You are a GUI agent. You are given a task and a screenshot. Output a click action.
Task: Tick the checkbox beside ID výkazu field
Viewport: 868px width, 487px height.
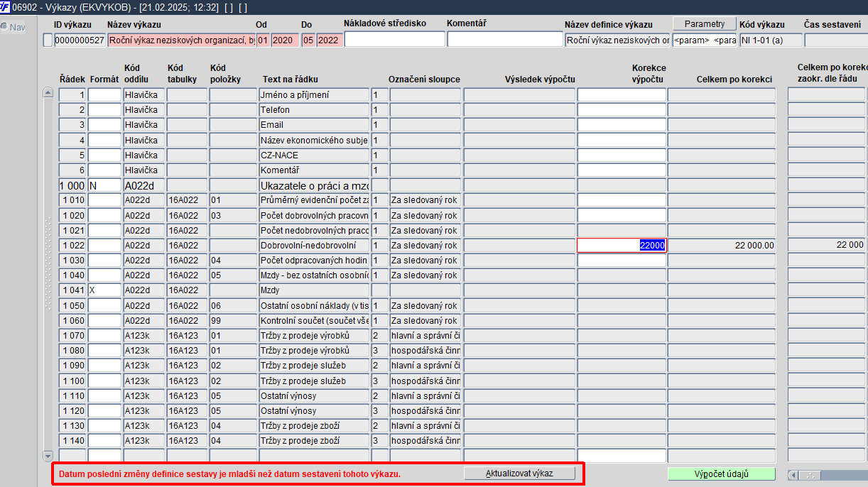click(x=48, y=40)
